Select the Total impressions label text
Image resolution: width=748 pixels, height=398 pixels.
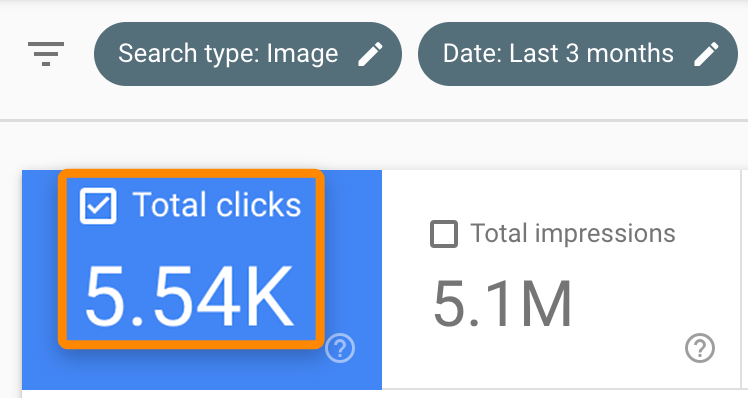[573, 234]
